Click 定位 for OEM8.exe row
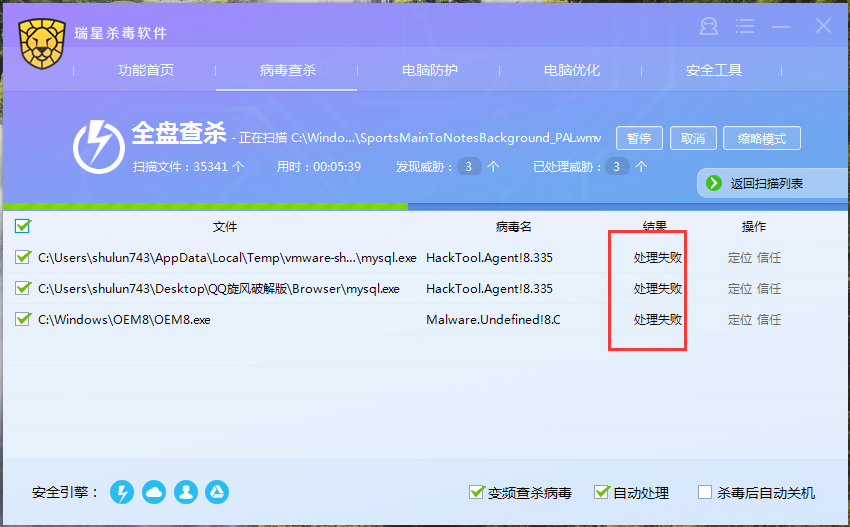The image size is (850, 527). click(x=740, y=319)
